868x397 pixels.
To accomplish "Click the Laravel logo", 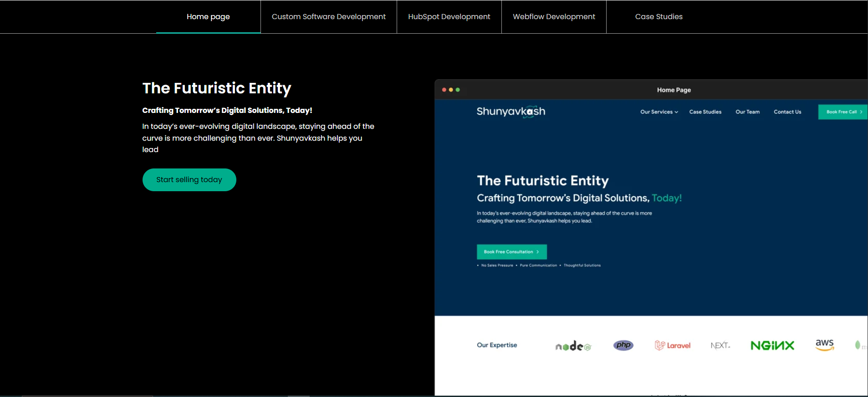I will point(673,346).
